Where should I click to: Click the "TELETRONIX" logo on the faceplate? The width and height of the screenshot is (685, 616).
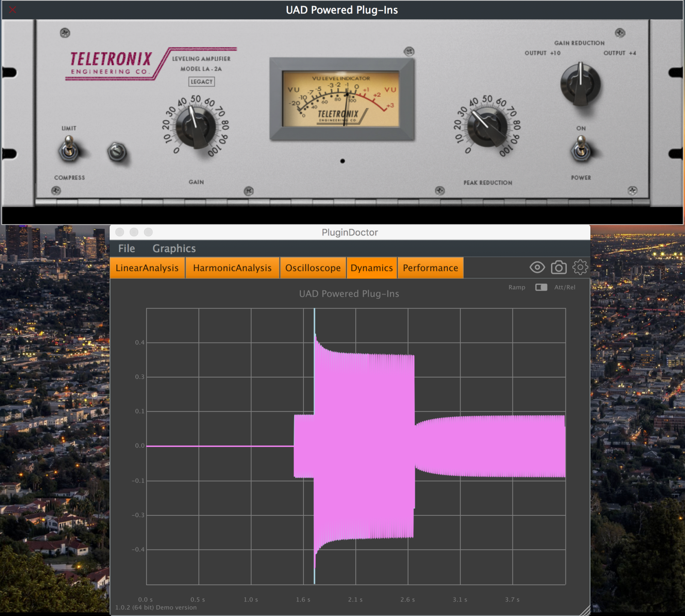(x=111, y=59)
